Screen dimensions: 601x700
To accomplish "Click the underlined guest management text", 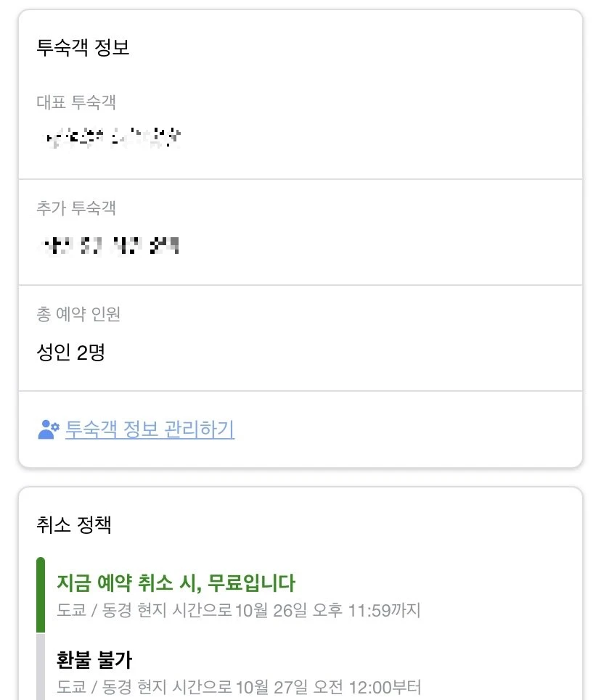I will point(148,429).
